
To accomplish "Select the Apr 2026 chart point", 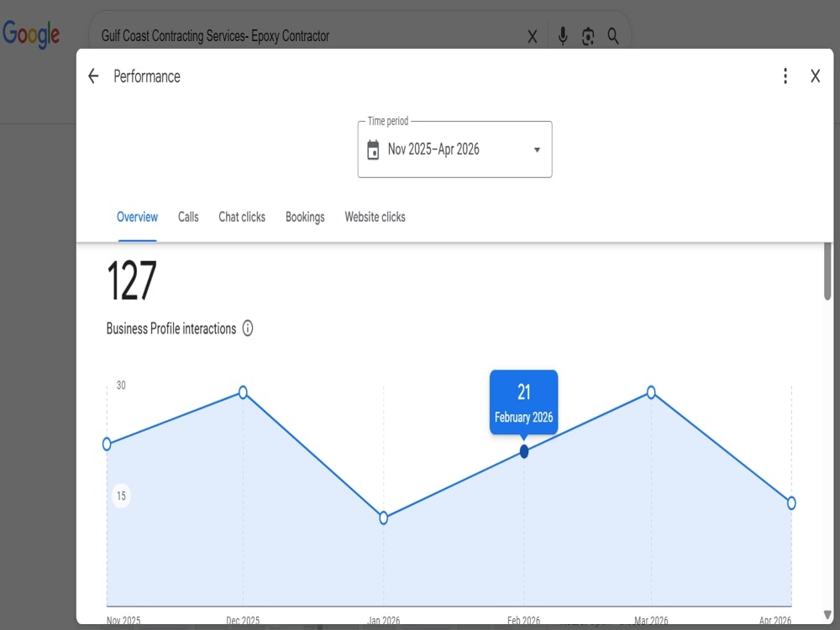I will [x=791, y=503].
